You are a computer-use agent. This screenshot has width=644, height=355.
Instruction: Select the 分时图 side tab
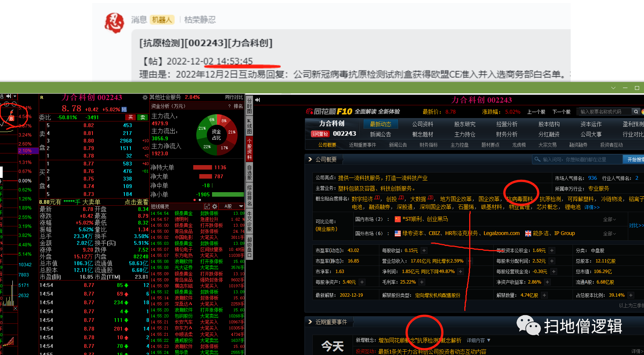click(x=249, y=106)
